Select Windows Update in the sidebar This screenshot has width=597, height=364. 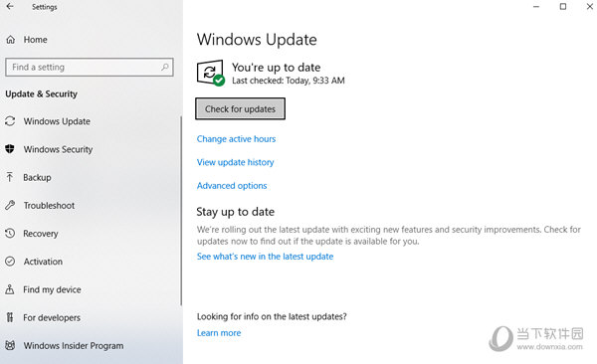pyautogui.click(x=57, y=121)
